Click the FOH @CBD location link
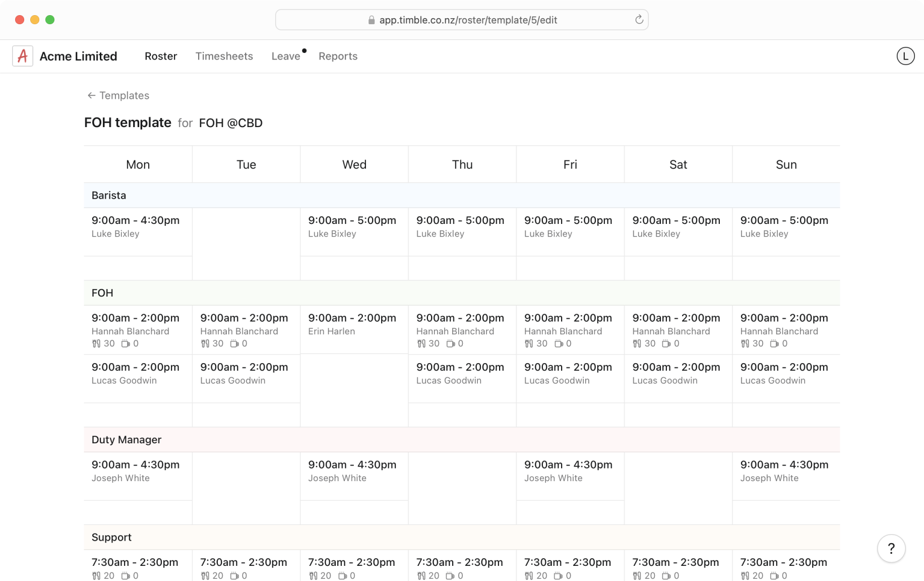Viewport: 924px width, 581px height. (230, 123)
